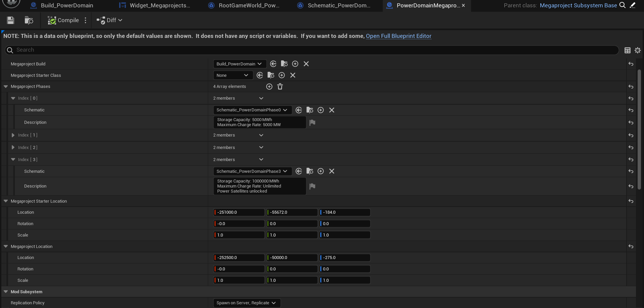The width and height of the screenshot is (644, 308).
Task: Clear the Megaproject Starter Class value
Action: (x=293, y=75)
